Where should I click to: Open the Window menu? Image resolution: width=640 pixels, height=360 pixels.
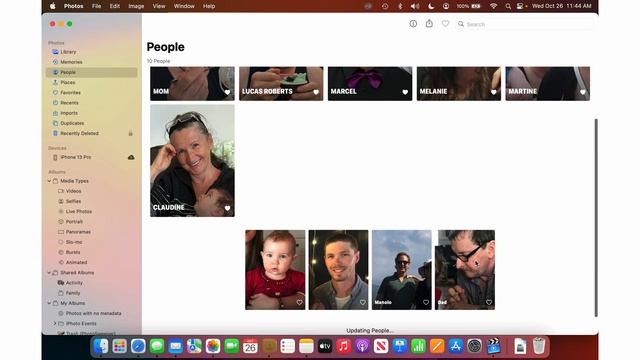(184, 6)
